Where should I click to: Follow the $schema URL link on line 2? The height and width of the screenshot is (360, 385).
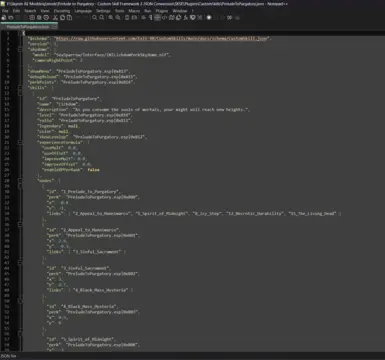point(162,38)
